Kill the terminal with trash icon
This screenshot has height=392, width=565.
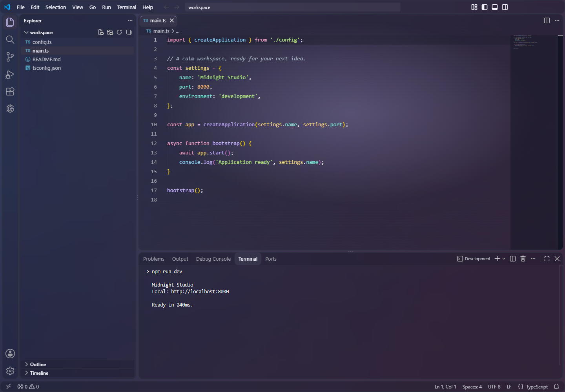coord(523,259)
